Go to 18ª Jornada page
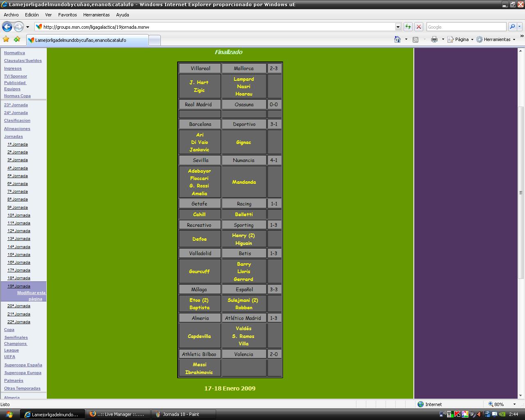525x420 pixels. [x=19, y=278]
